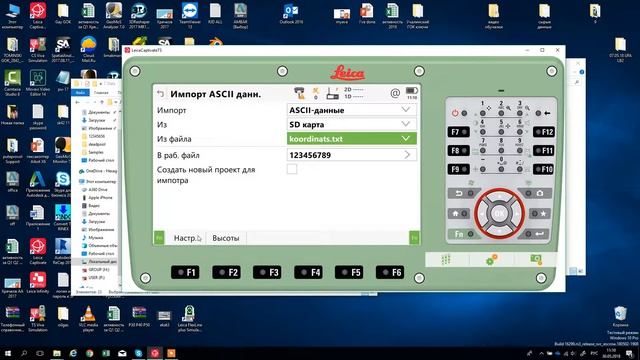This screenshot has width=640, height=360.
Task: Click File Explorer icon in taskbar
Action: (57, 353)
